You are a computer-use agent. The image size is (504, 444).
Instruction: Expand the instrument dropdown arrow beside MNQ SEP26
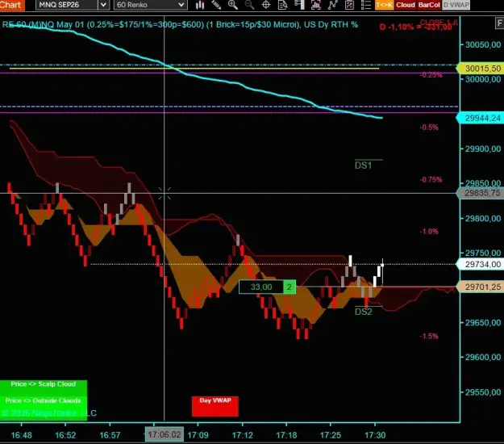(103, 5)
